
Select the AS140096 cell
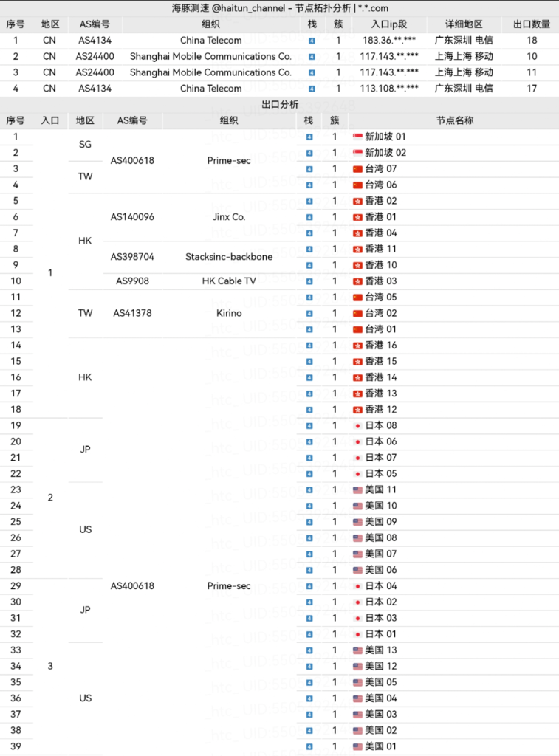click(132, 217)
